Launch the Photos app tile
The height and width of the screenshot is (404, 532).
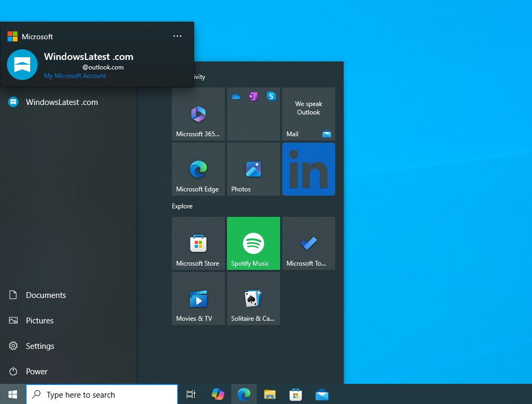point(253,169)
